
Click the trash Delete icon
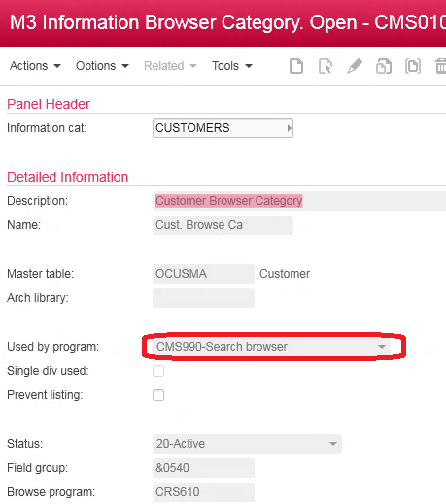(440, 66)
